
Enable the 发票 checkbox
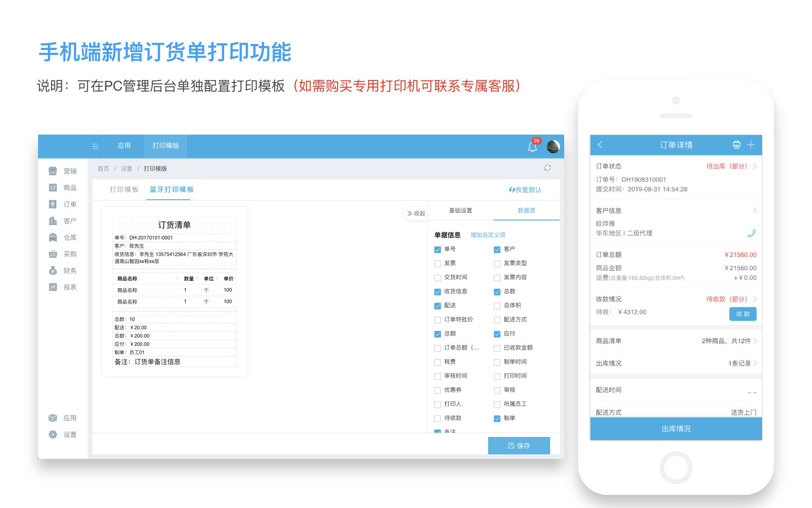pyautogui.click(x=438, y=264)
